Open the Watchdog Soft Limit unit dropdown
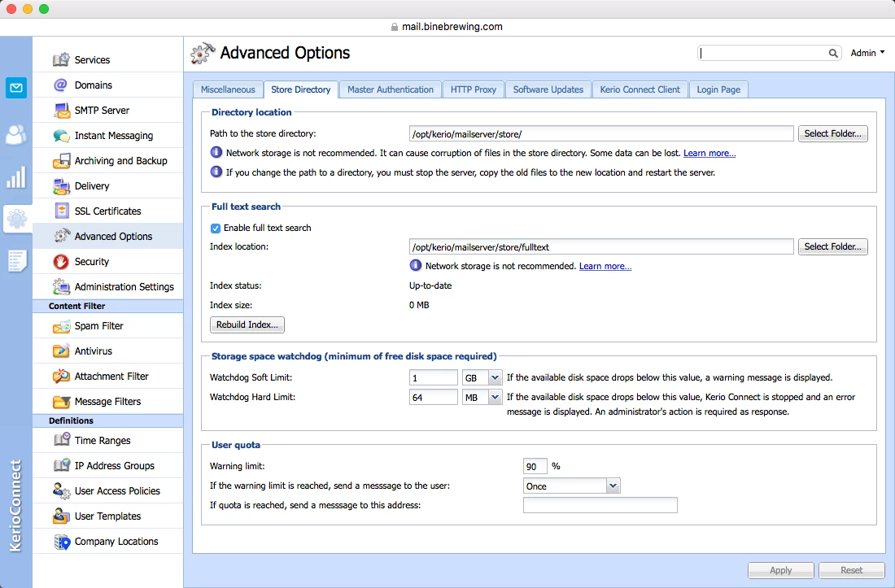 495,377
